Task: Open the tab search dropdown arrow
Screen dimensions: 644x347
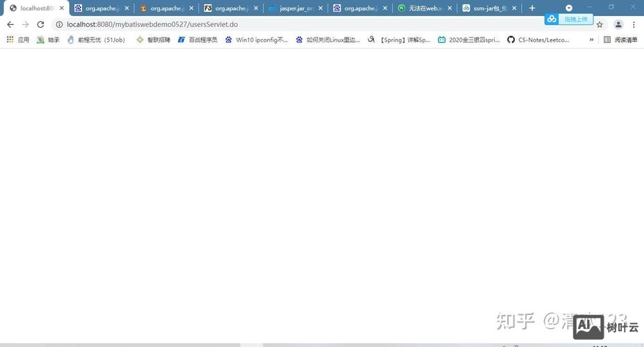Action: (569, 8)
